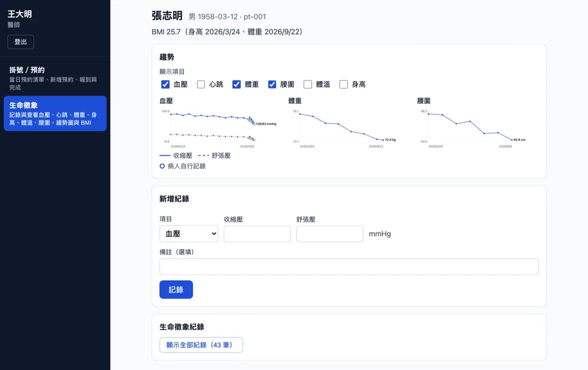
Task: Click the 新增紀錄 section heading
Action: (x=174, y=199)
